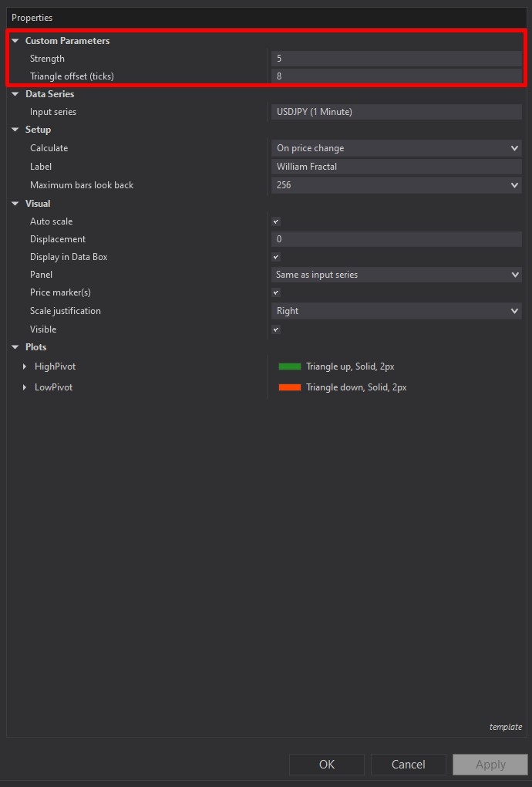Screen dimensions: 532x787
Task: Uncheck the Price marker(s) option
Action: (276, 292)
